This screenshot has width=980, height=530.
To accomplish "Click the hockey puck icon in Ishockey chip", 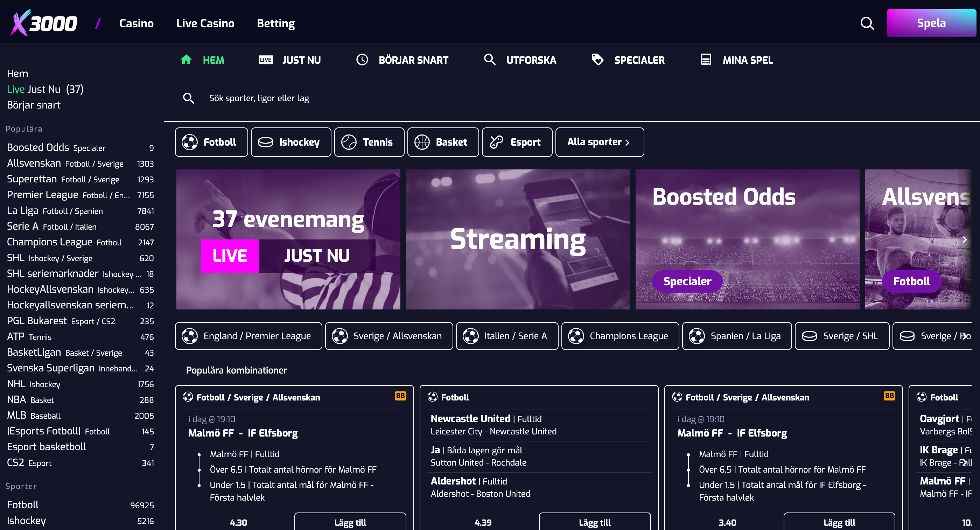I will [266, 142].
